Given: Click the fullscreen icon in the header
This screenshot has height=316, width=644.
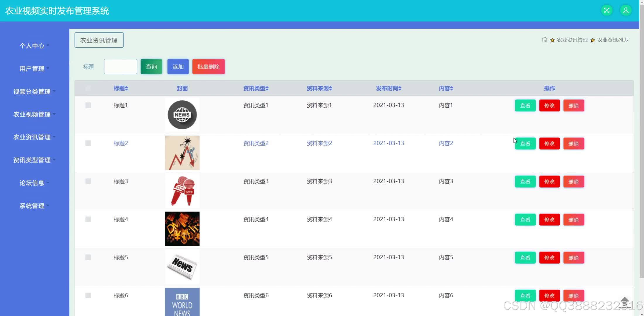Looking at the screenshot, I should coord(606,10).
